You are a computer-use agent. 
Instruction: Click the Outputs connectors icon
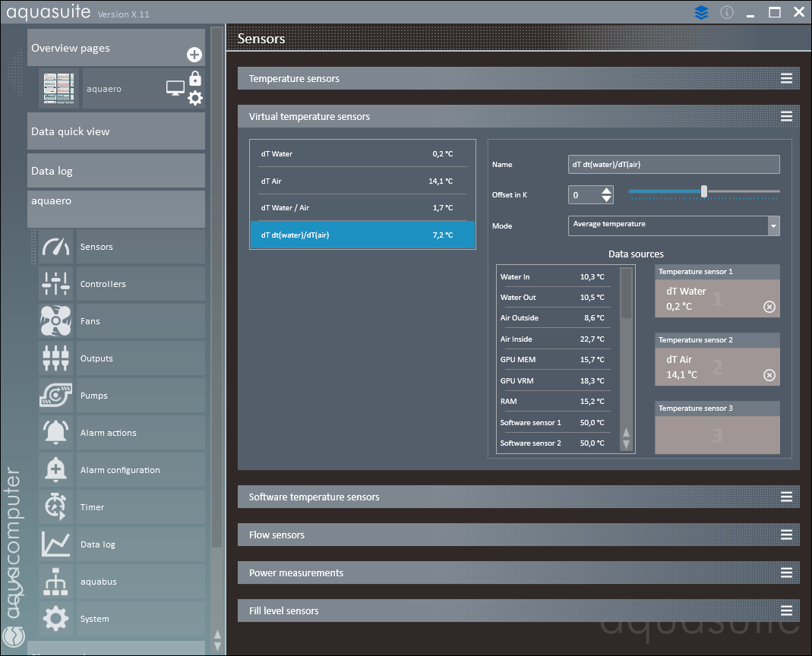pos(56,358)
